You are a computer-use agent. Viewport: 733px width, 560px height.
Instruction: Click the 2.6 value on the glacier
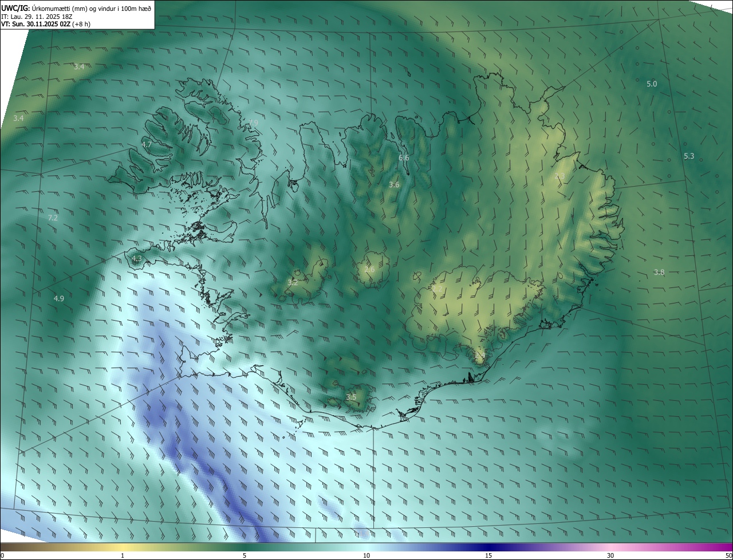click(x=369, y=269)
